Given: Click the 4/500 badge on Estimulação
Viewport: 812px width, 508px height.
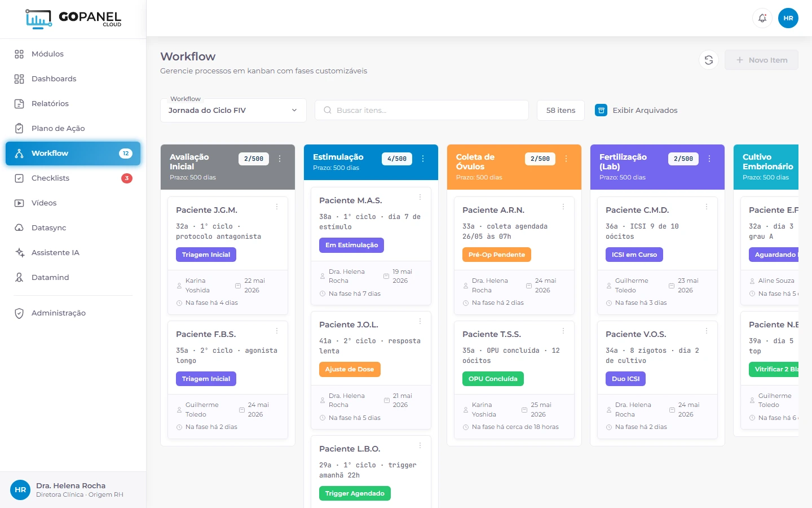Looking at the screenshot, I should point(397,159).
